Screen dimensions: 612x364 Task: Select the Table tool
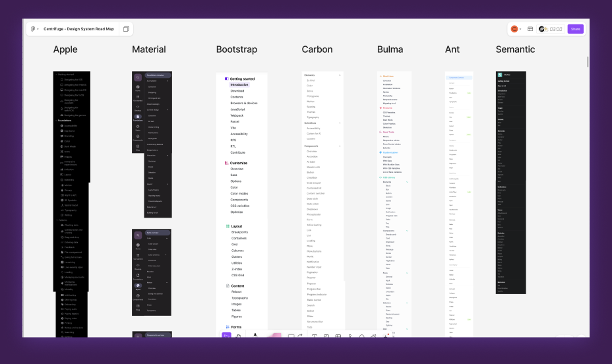[x=338, y=336]
